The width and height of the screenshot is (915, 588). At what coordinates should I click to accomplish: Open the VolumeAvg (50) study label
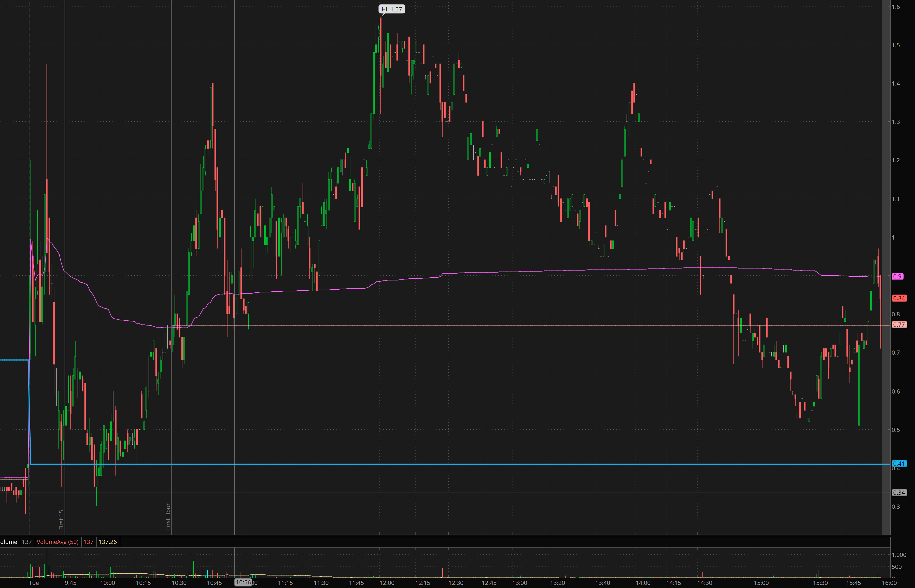(x=57, y=542)
